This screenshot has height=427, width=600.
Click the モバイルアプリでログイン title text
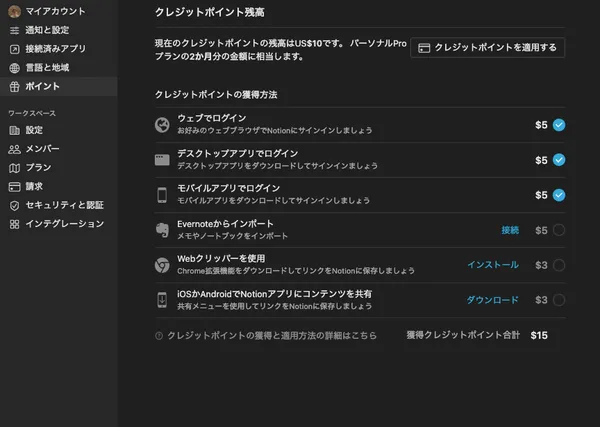[228, 188]
